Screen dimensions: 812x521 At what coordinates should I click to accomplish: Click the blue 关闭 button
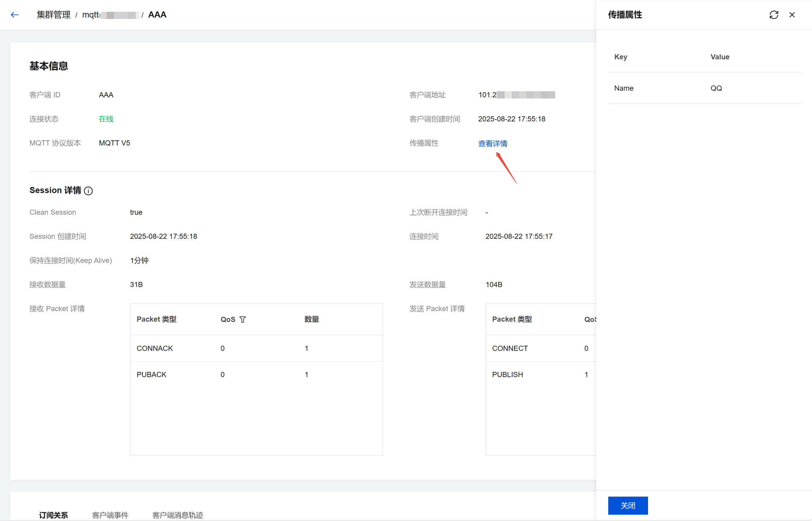coord(628,505)
